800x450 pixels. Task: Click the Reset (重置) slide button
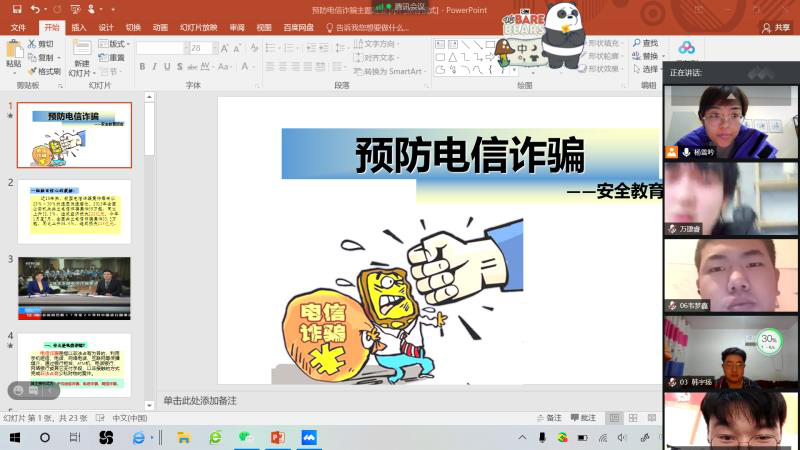coord(112,58)
